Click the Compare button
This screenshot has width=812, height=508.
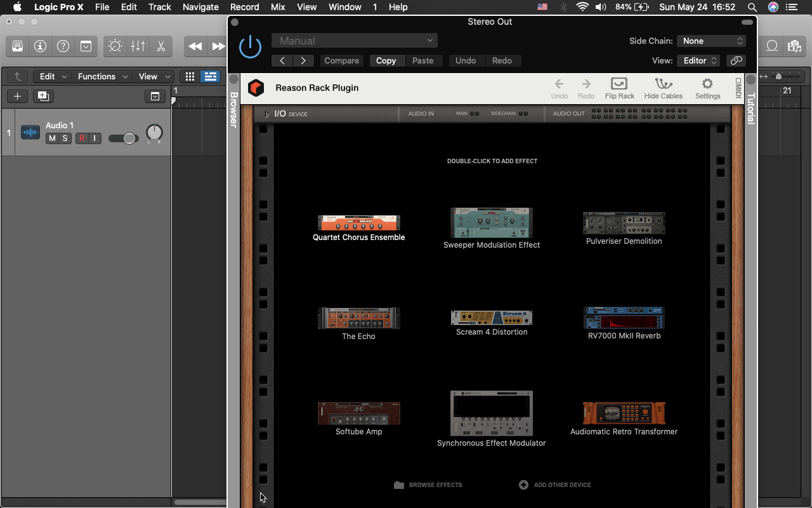tap(342, 61)
